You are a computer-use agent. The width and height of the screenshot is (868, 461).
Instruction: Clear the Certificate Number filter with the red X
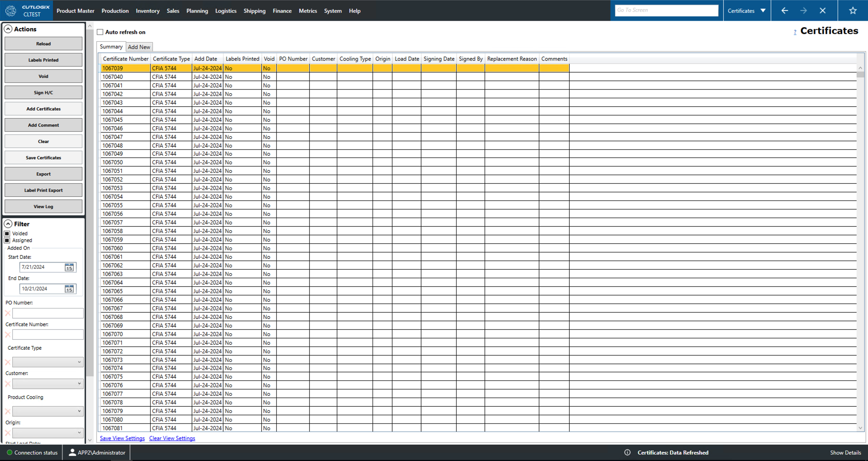click(x=7, y=335)
